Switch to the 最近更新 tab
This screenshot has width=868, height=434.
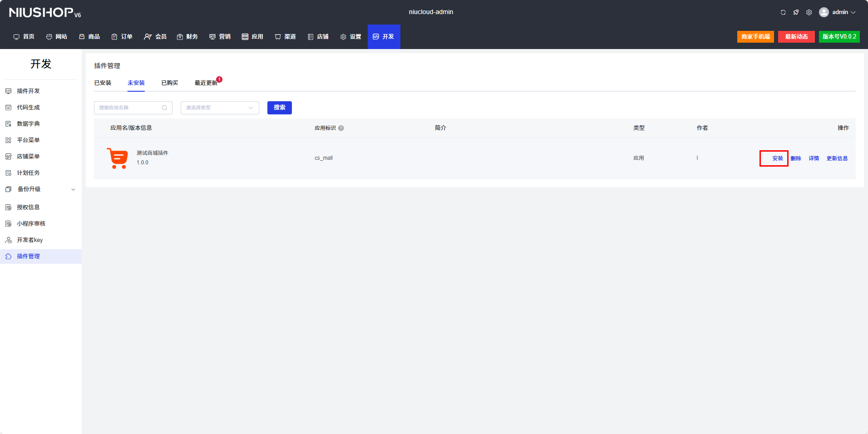point(206,83)
